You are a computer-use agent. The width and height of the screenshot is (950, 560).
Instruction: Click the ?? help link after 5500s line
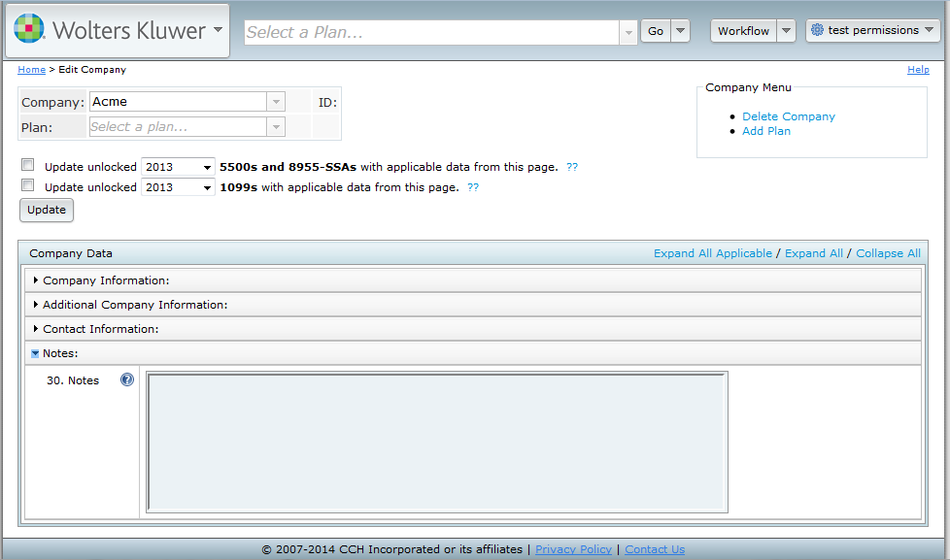click(x=572, y=167)
